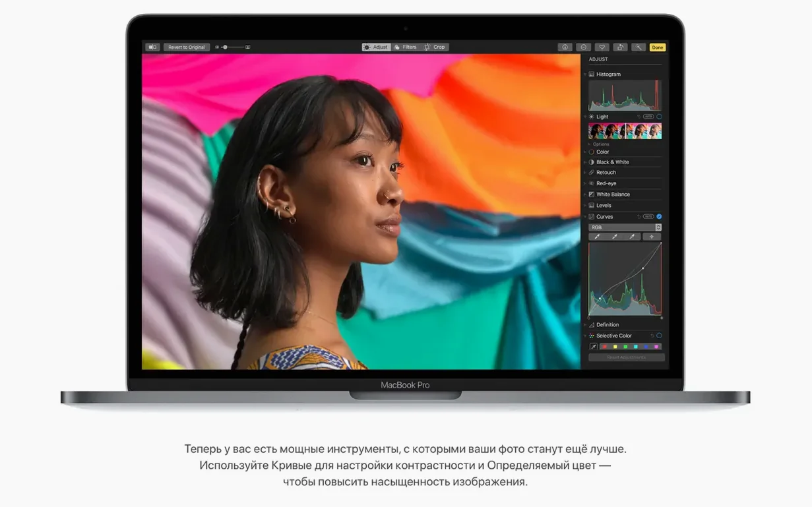This screenshot has width=812, height=507.
Task: Expand the Retouch section
Action: (x=585, y=173)
